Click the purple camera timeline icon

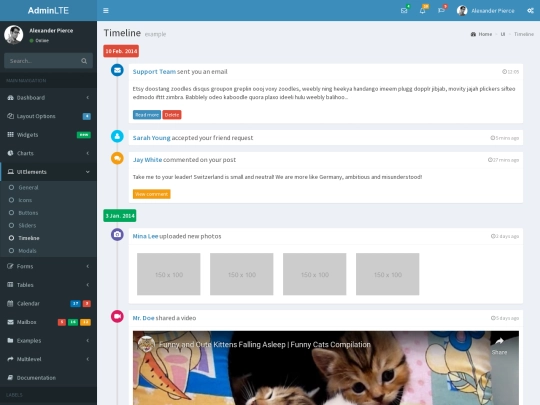117,235
